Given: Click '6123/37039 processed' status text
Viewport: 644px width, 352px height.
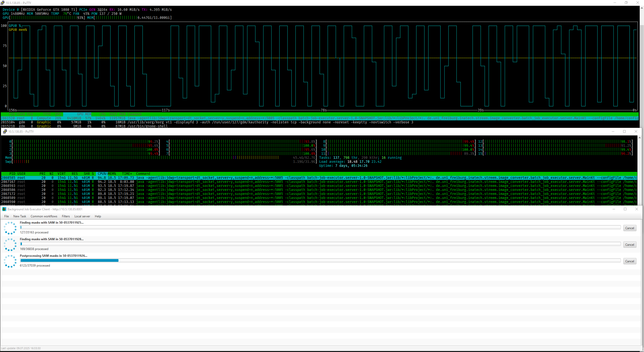Looking at the screenshot, I should tap(35, 266).
